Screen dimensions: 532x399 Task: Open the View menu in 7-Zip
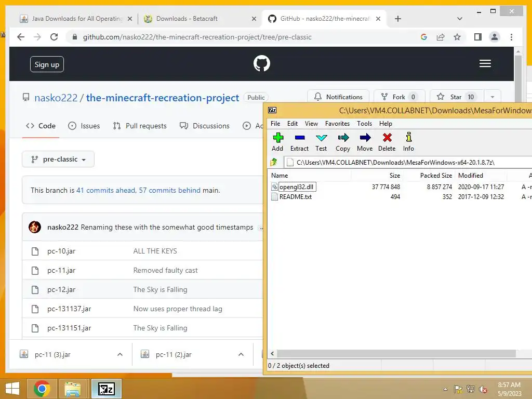tap(311, 124)
